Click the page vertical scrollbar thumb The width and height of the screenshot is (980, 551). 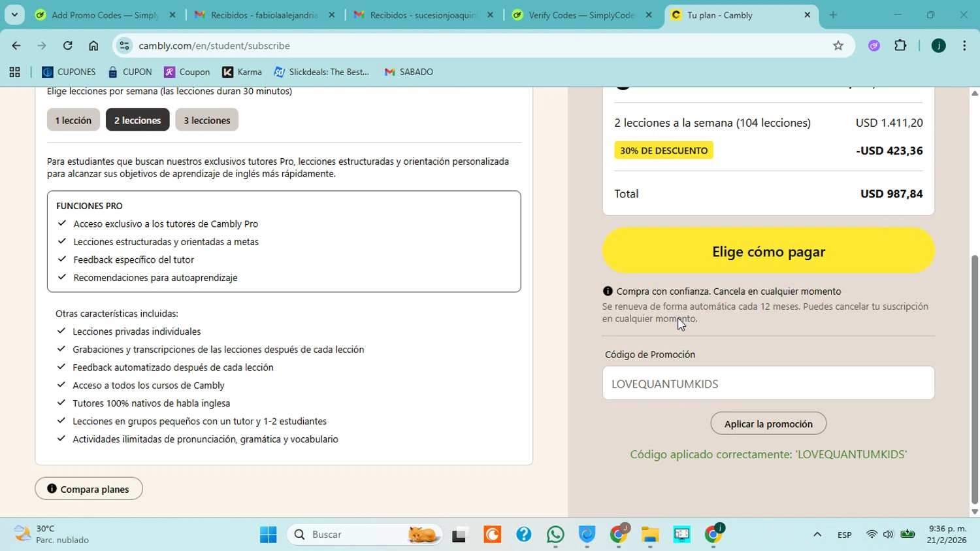click(x=975, y=379)
